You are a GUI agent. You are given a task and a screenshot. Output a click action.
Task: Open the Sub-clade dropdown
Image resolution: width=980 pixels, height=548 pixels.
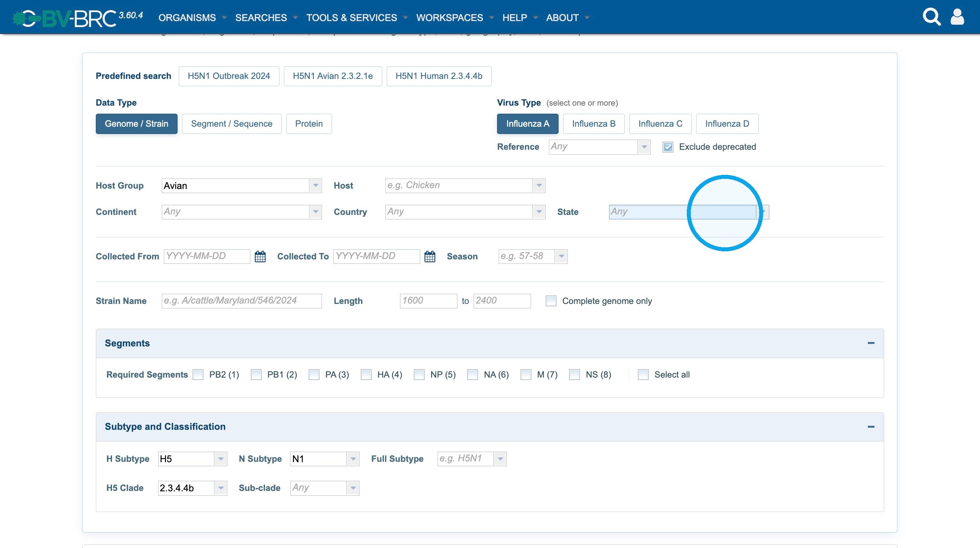[x=353, y=488]
